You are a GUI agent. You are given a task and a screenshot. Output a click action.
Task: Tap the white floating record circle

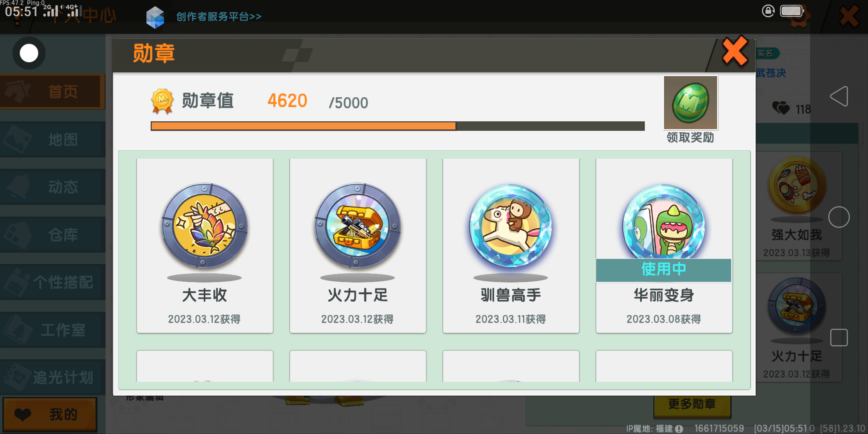29,53
